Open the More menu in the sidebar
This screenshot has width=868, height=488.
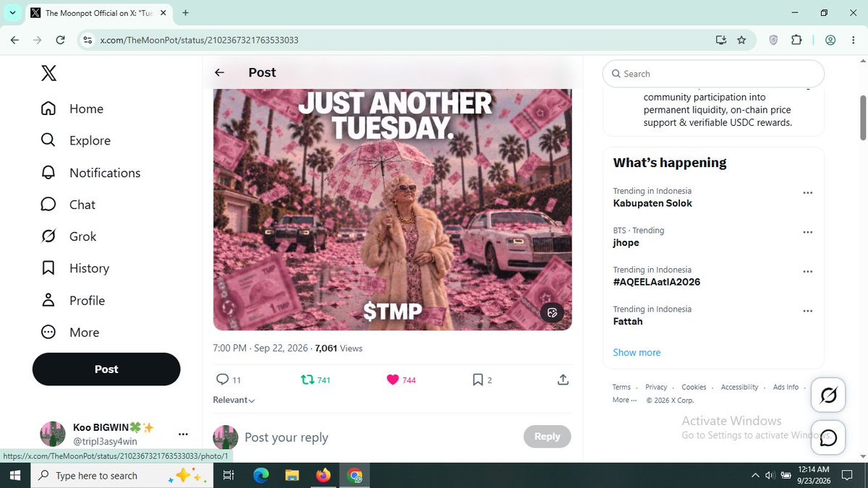(69, 333)
